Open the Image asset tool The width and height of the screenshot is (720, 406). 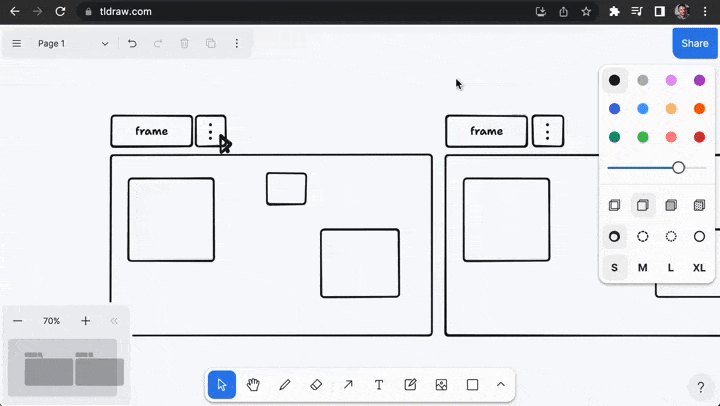tap(441, 385)
